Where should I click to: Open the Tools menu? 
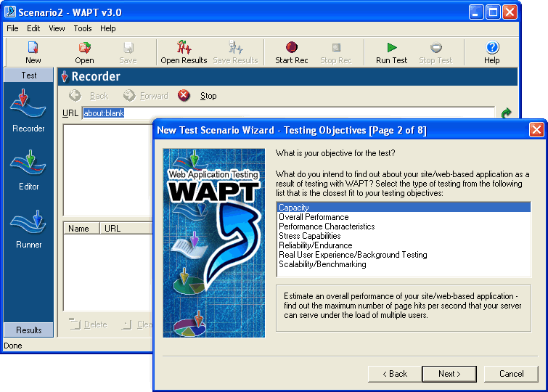coord(83,28)
